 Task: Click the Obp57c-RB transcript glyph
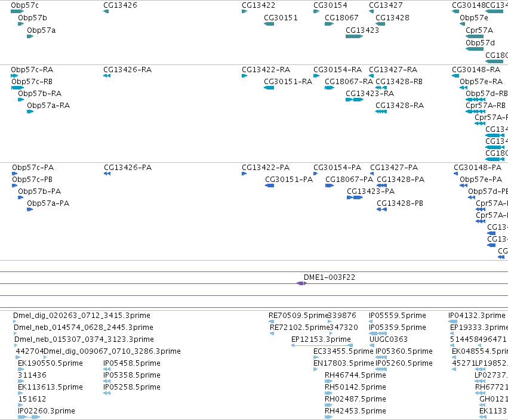(x=17, y=88)
